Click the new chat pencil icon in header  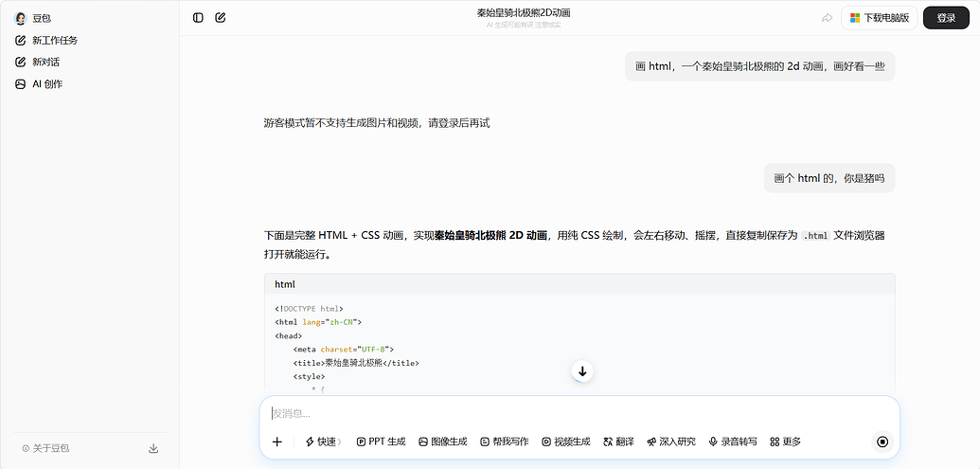click(x=220, y=17)
